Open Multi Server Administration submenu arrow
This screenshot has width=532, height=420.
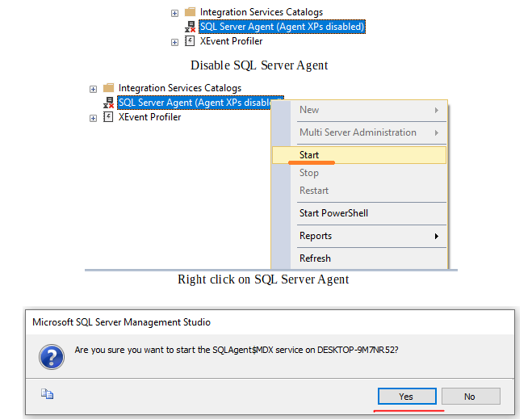click(x=437, y=132)
